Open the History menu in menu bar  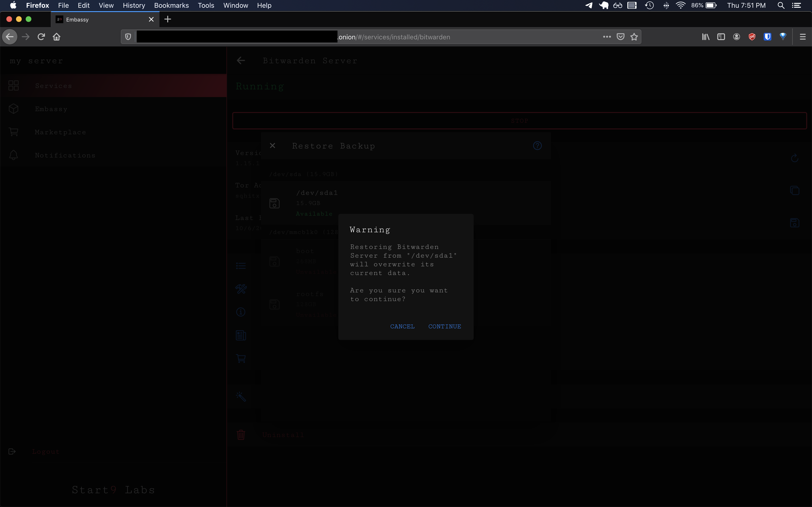(x=134, y=5)
